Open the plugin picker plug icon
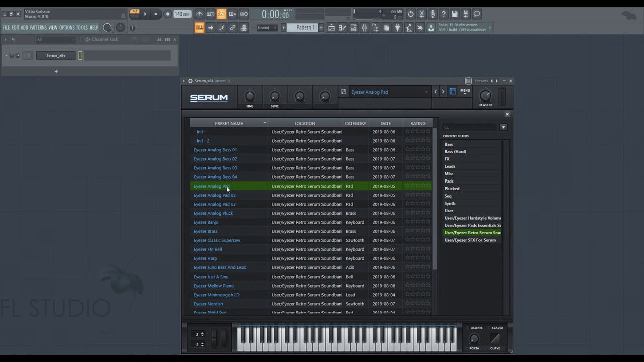Screen dimensions: 644x362 (398, 28)
